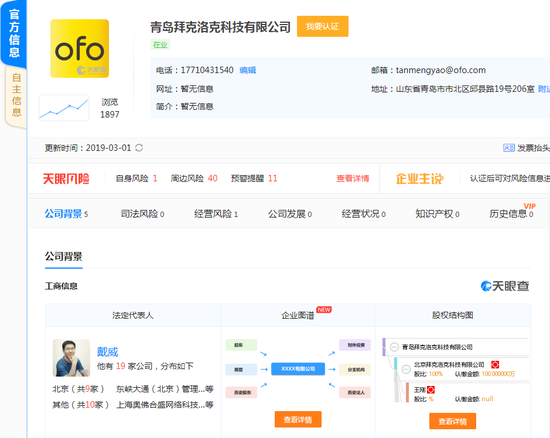Click the 公司背景 section heading
The height and width of the screenshot is (438, 550).
coord(63,256)
